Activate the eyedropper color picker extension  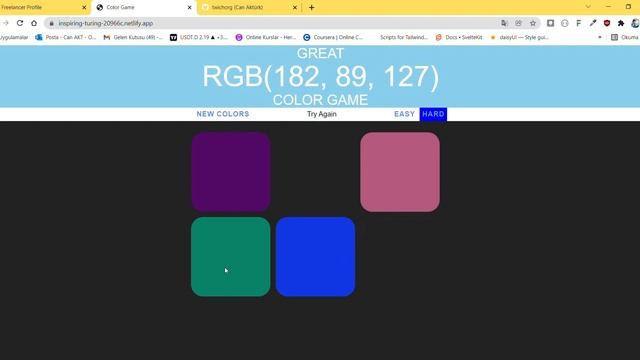coord(593,23)
